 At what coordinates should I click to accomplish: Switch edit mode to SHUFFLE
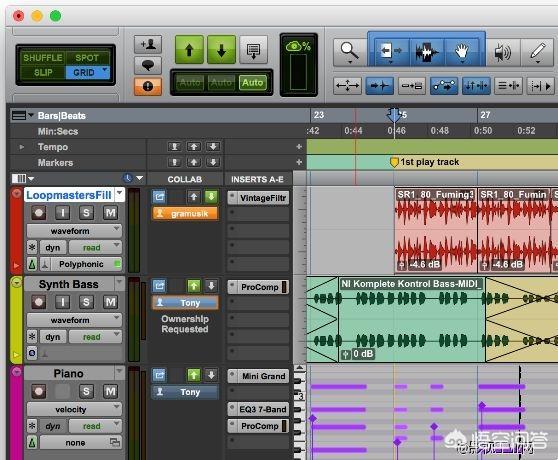(x=43, y=58)
